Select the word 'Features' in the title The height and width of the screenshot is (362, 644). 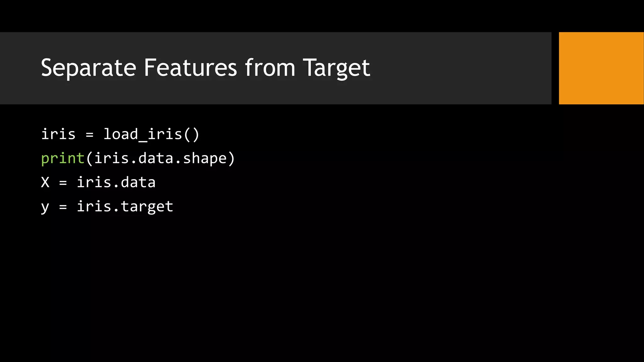tap(190, 67)
